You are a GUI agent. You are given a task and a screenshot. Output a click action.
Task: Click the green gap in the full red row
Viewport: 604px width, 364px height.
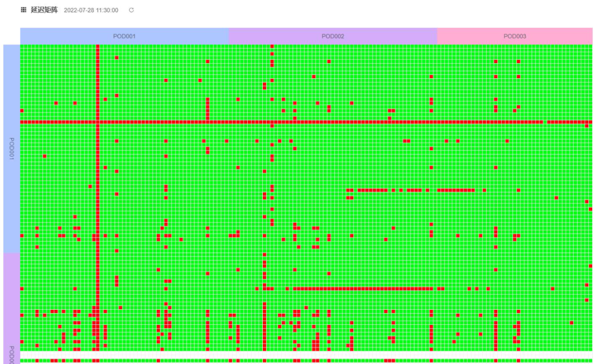coord(545,122)
